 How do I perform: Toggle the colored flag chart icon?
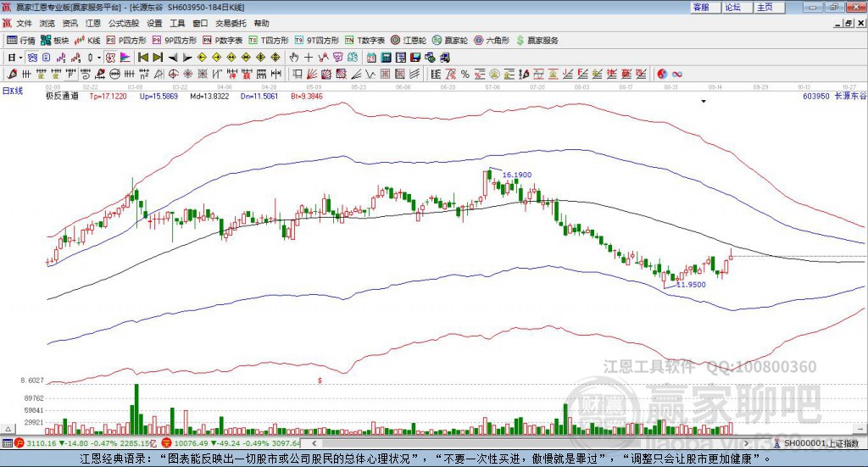click(125, 58)
